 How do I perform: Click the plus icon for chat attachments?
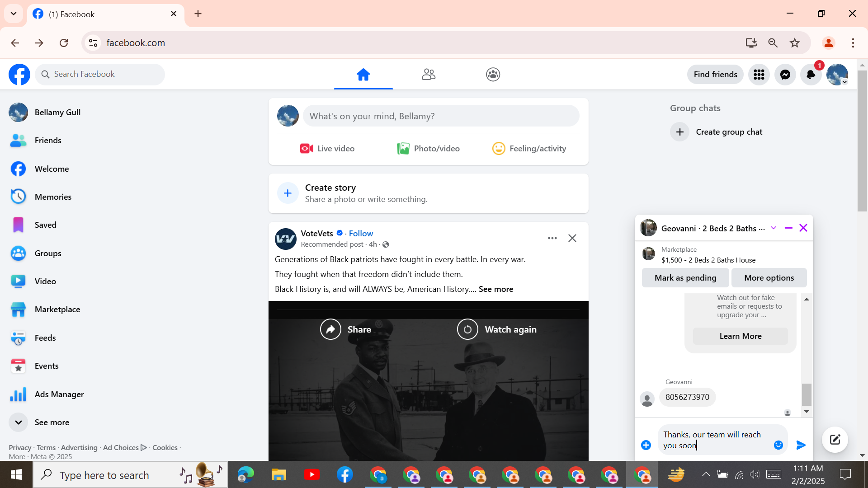point(646,445)
